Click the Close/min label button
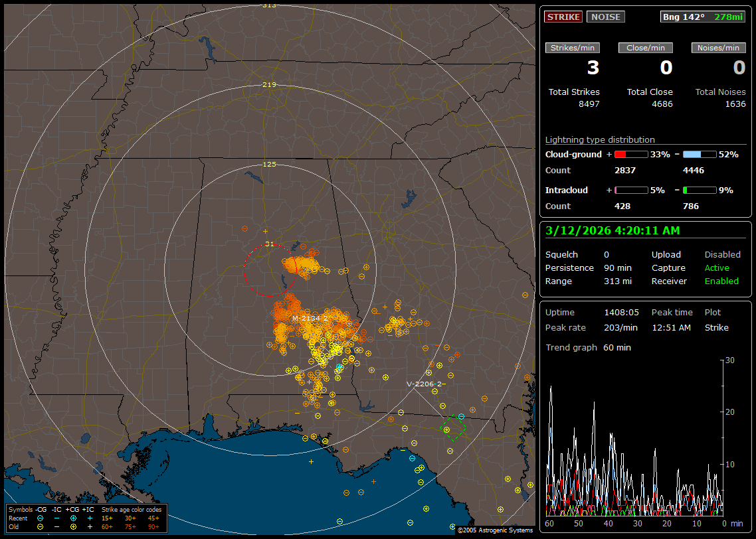Image resolution: width=756 pixels, height=539 pixels. 646,48
